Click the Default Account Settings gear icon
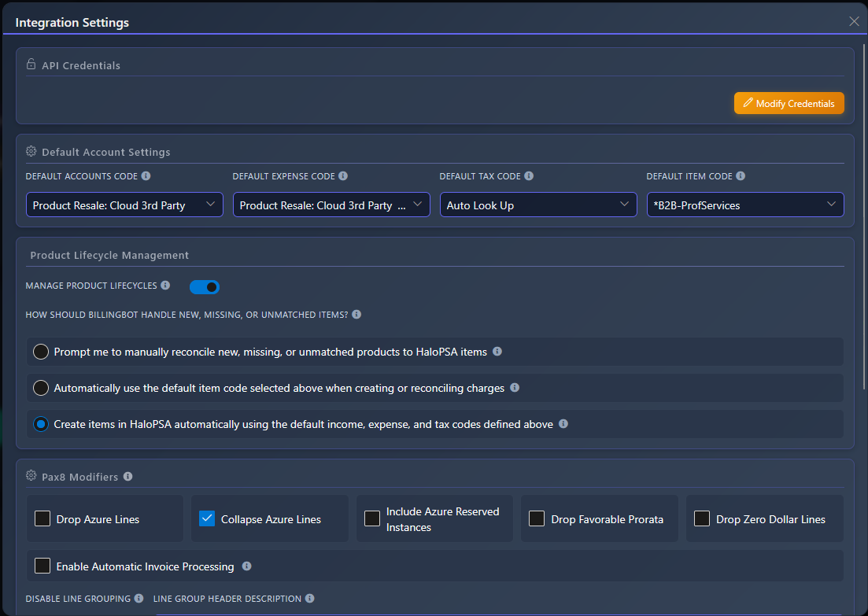Image resolution: width=868 pixels, height=616 pixels. click(31, 151)
